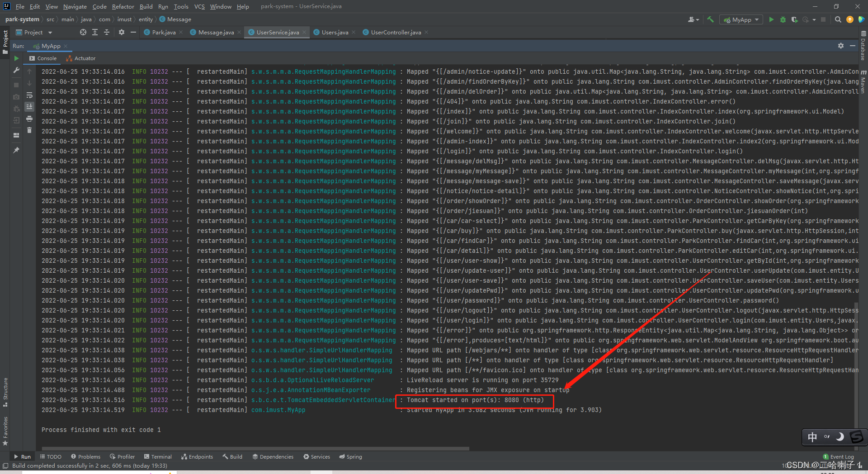Click the print console icon
The image size is (868, 474).
point(29,118)
